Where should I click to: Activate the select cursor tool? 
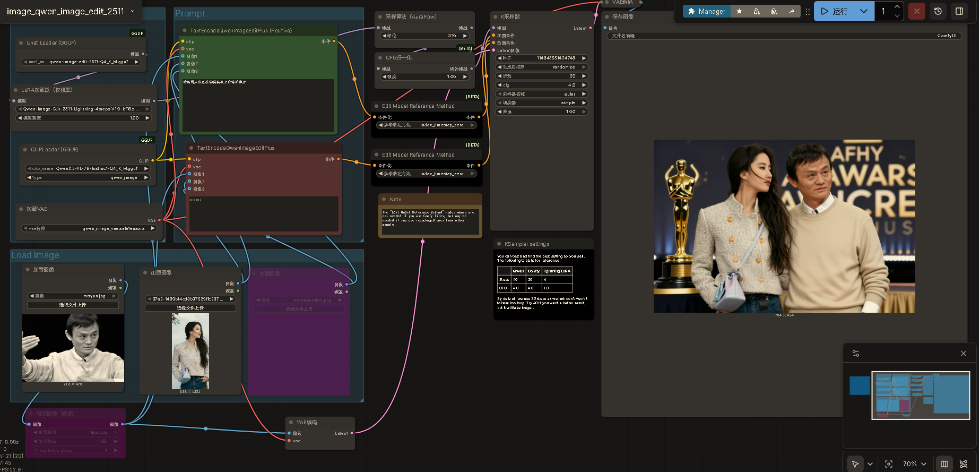click(855, 464)
